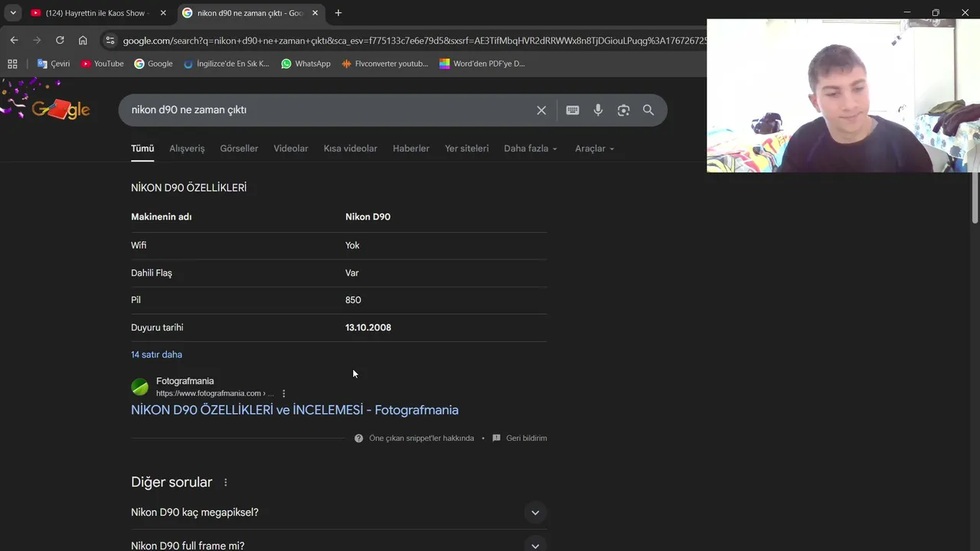Open Fotografmania site name link
The image size is (980, 551).
(x=185, y=381)
